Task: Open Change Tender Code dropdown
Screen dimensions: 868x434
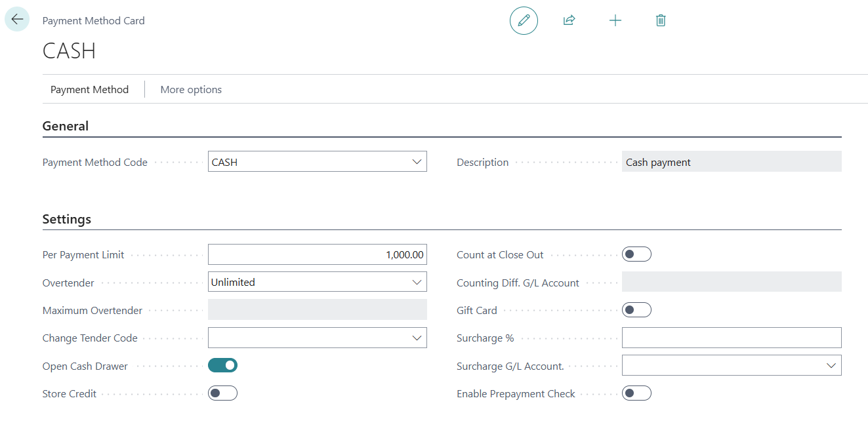Action: coord(417,338)
